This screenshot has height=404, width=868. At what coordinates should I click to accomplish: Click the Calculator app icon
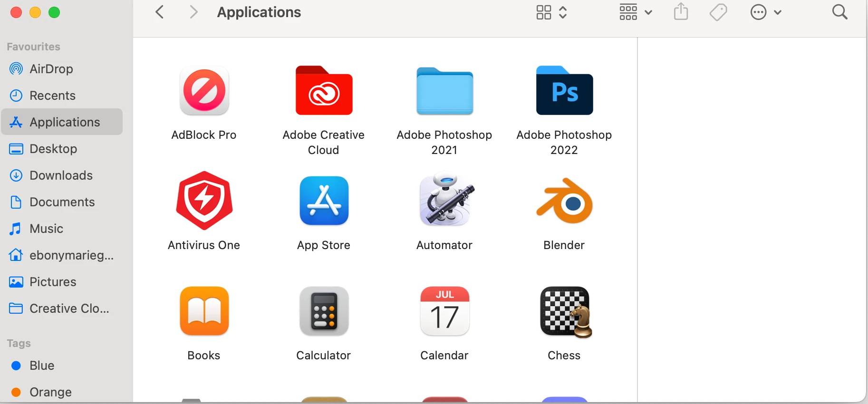(x=324, y=311)
